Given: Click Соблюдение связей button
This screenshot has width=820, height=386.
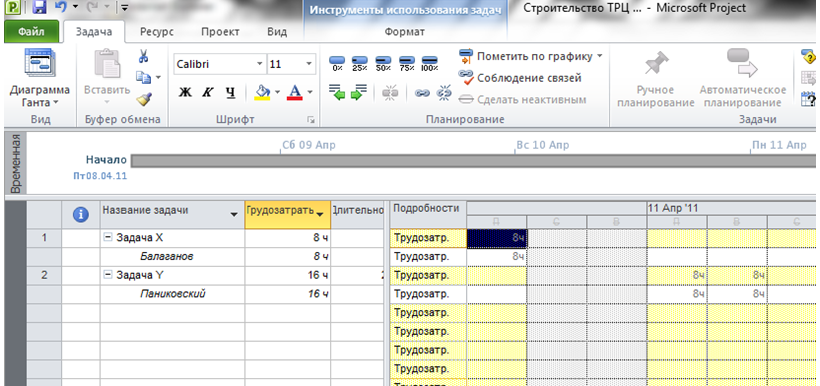Looking at the screenshot, I should pos(520,78).
